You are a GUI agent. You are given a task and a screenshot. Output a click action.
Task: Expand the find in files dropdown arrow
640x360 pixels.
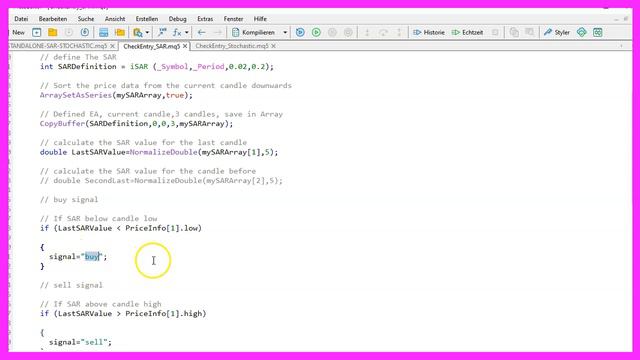pos(147,32)
